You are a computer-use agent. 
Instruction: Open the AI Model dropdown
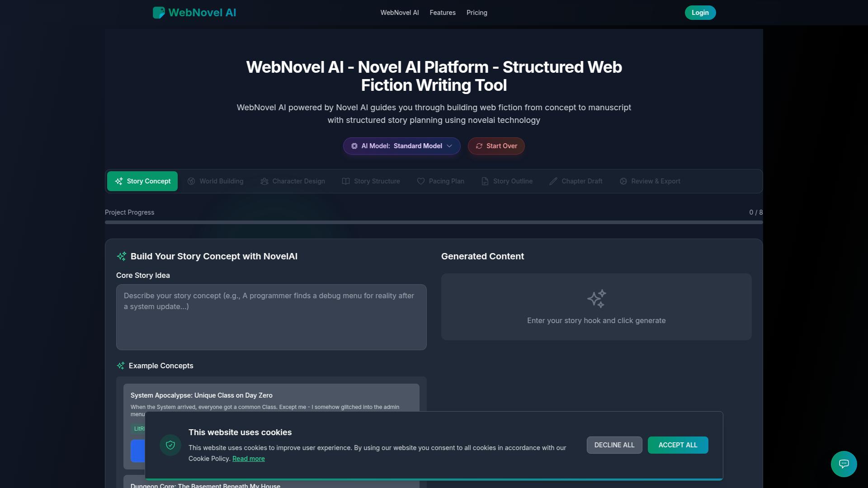point(401,146)
